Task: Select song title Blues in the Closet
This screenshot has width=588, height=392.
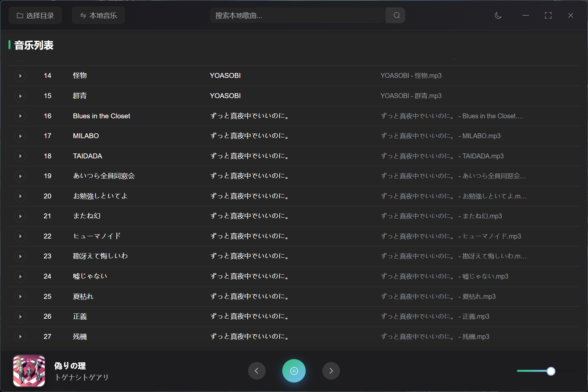Action: pyautogui.click(x=101, y=116)
